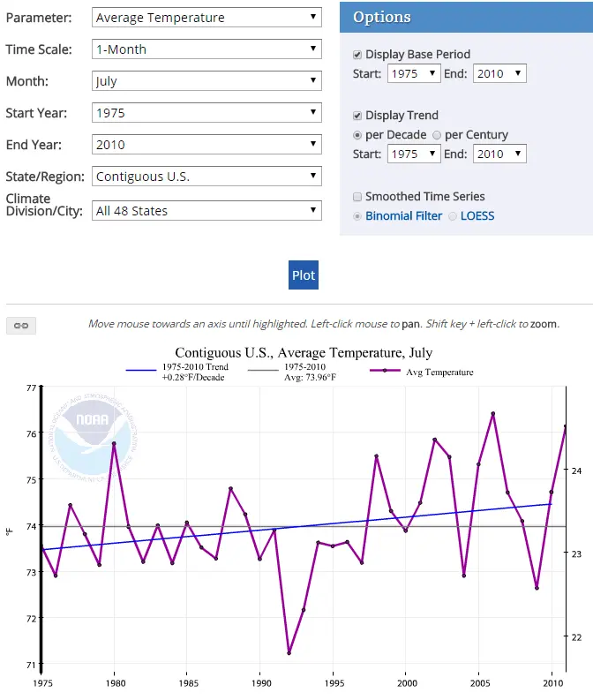
Task: Uncheck the Display Trend checkbox
Action: point(357,116)
